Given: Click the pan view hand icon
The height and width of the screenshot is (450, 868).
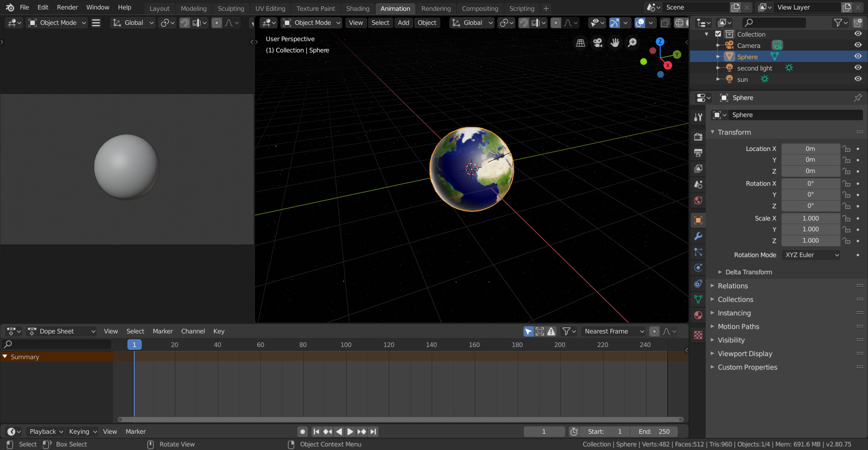Looking at the screenshot, I should 615,42.
